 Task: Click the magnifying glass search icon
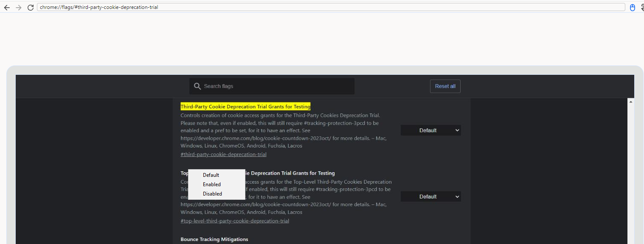[x=197, y=86]
